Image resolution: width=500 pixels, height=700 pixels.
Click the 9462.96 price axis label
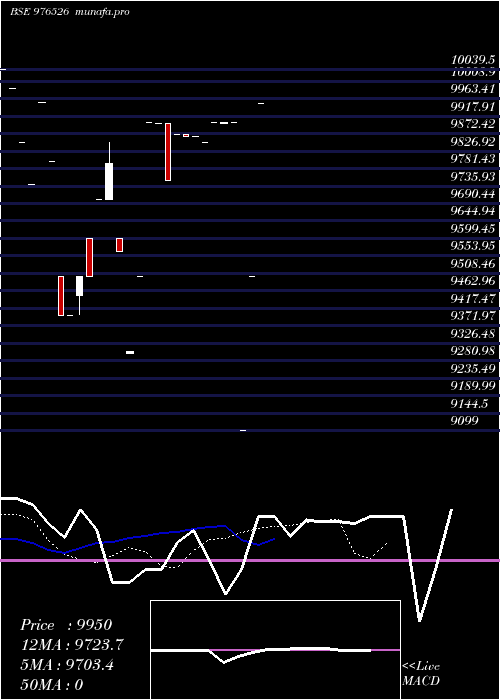pyautogui.click(x=473, y=281)
